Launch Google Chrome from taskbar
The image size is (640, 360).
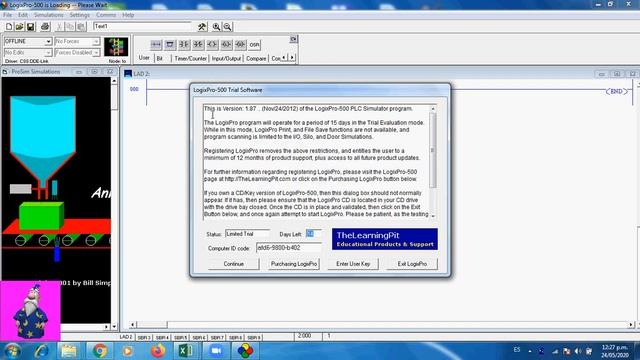99,351
